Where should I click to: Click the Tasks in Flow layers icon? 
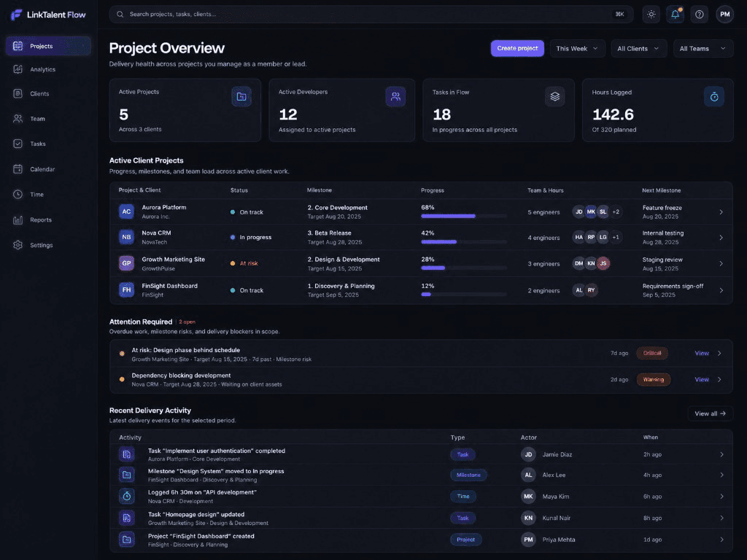click(x=555, y=97)
